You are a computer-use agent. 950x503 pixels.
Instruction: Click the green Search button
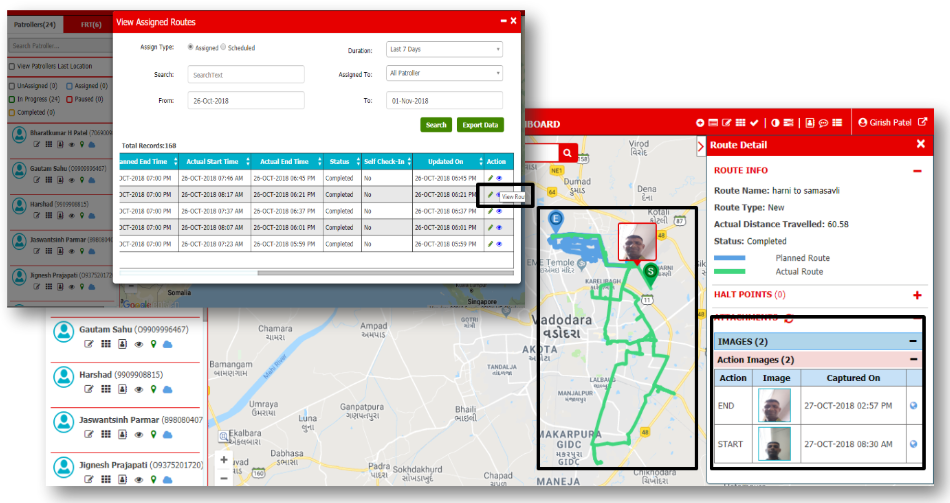pyautogui.click(x=436, y=125)
